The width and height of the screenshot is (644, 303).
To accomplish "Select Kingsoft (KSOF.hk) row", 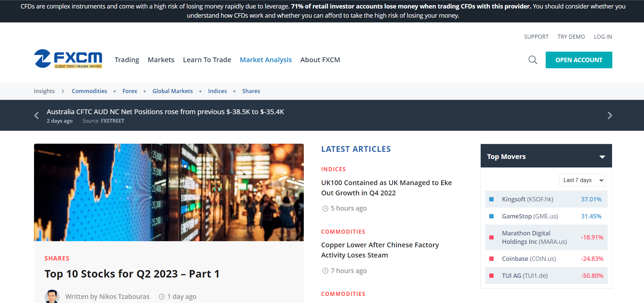I will (x=546, y=199).
